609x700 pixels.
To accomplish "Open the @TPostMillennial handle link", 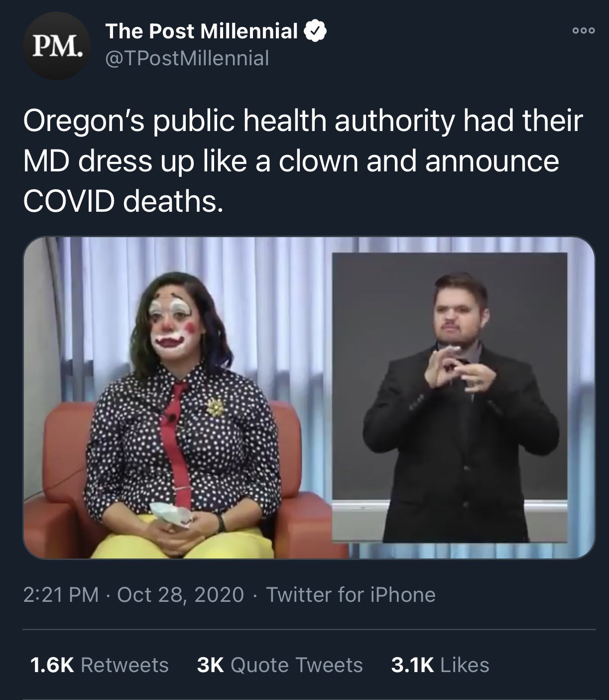I will [187, 59].
